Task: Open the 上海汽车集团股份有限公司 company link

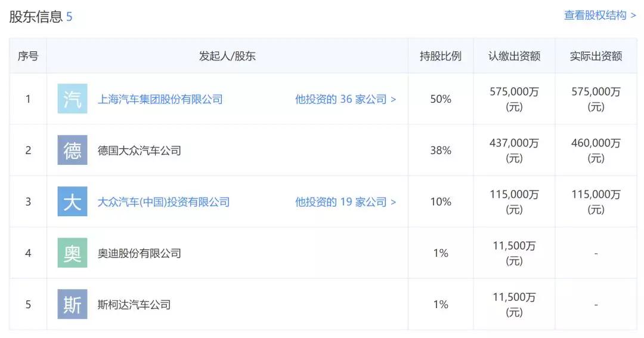Action: click(x=160, y=99)
